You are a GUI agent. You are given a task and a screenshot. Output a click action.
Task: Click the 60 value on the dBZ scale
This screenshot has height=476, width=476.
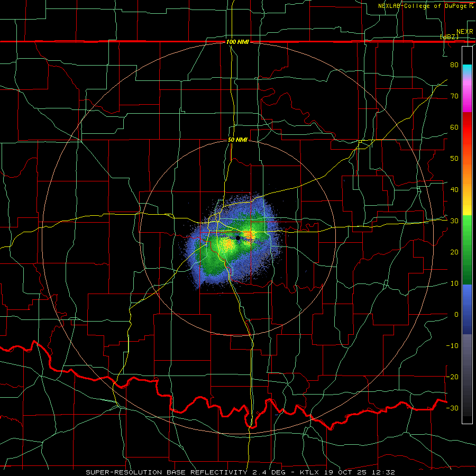454,127
